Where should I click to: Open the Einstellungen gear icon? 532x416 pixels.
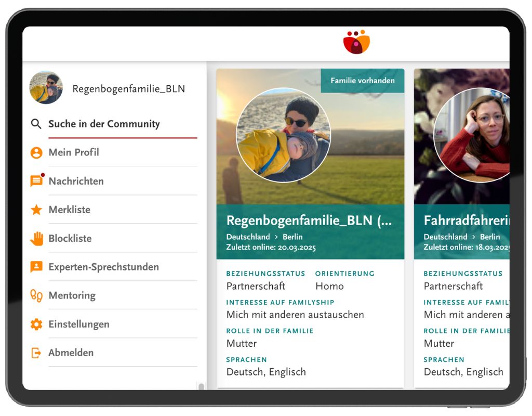[36, 324]
